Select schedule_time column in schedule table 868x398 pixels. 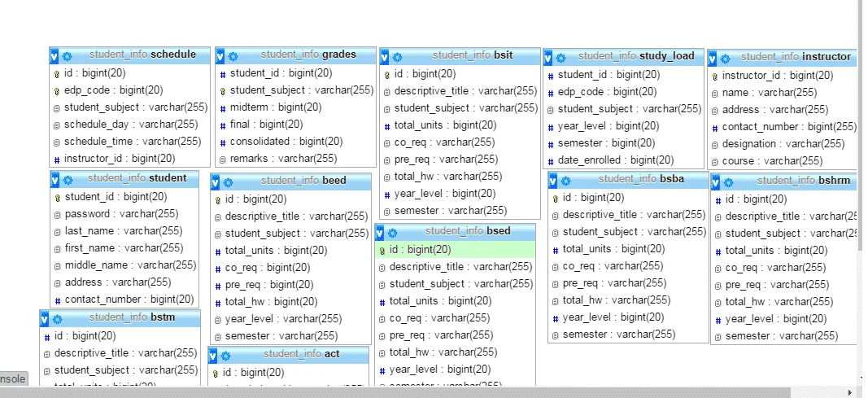[x=130, y=141]
